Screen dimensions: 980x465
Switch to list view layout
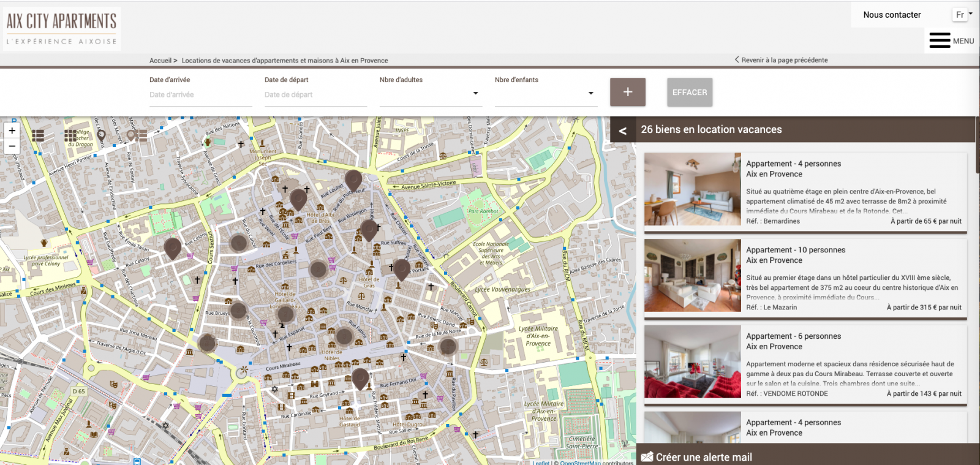(38, 136)
